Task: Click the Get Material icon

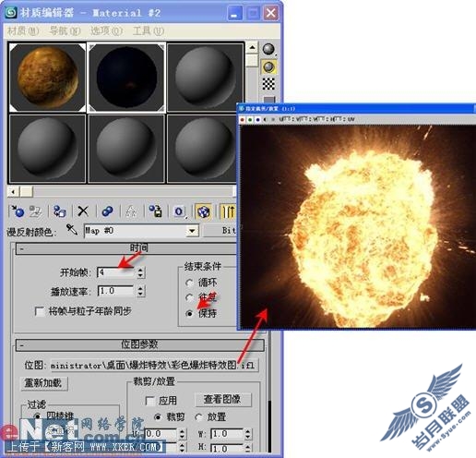Action: tap(18, 211)
